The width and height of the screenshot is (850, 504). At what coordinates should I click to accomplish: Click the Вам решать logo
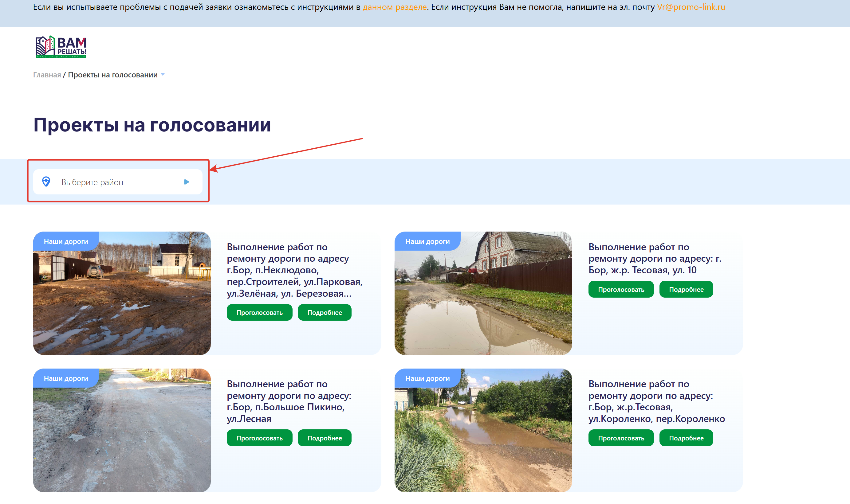[x=61, y=47]
